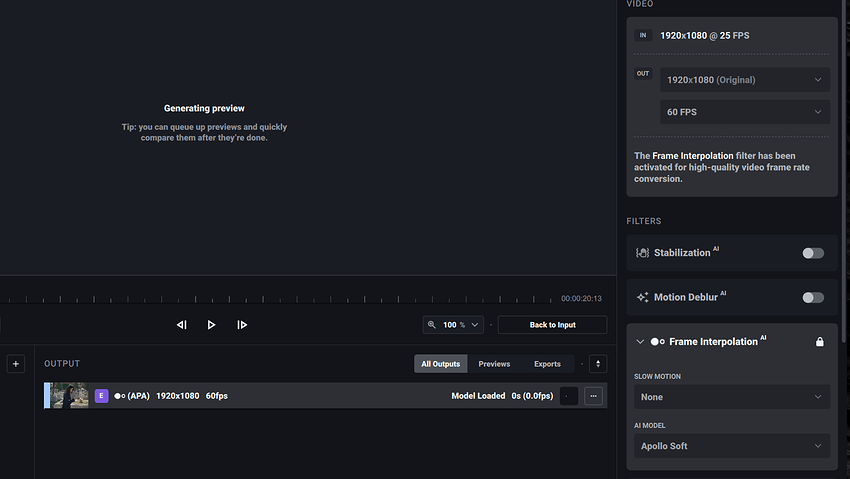Step forward one frame

[x=242, y=325]
